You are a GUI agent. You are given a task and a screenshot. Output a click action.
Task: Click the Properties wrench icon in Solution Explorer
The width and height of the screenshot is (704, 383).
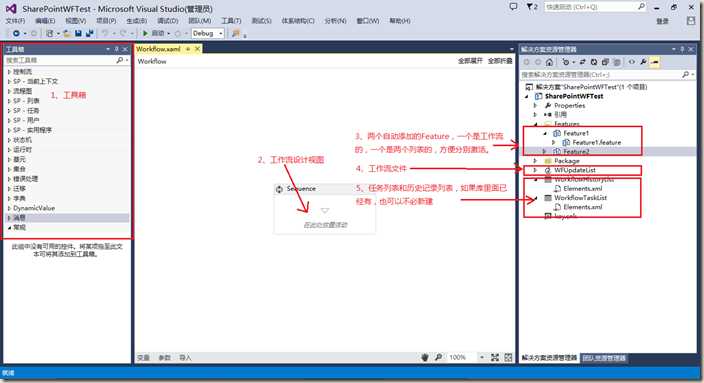click(x=643, y=62)
